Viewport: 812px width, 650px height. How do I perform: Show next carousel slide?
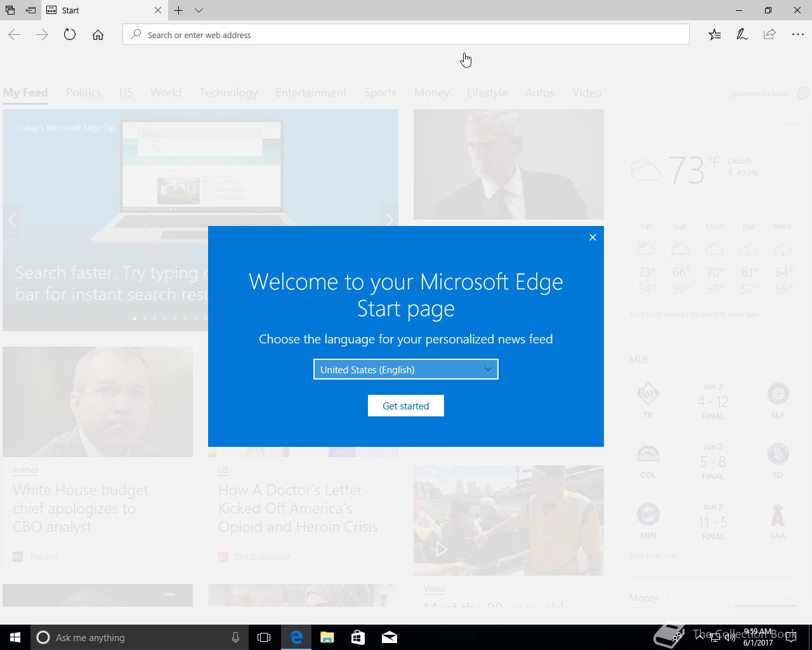[x=389, y=220]
